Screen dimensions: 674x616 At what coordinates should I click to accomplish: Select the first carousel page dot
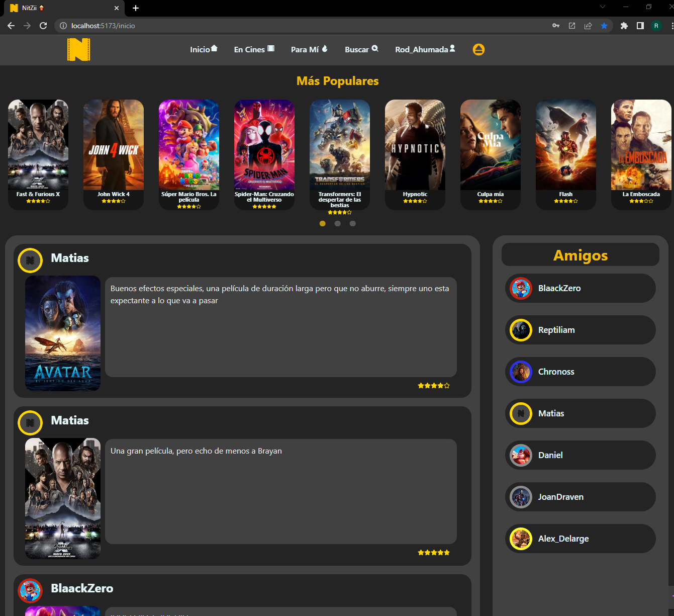click(323, 224)
